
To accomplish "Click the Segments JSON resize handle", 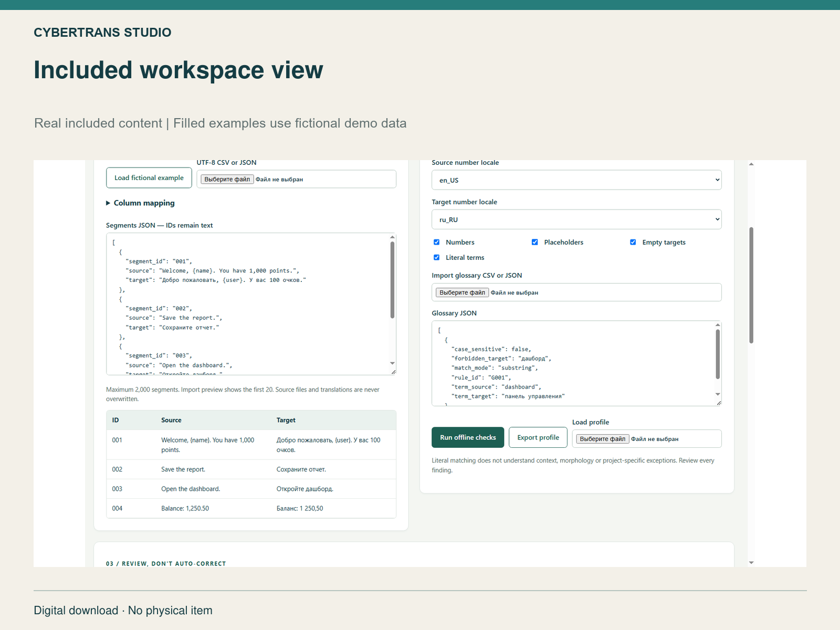I will pos(393,372).
